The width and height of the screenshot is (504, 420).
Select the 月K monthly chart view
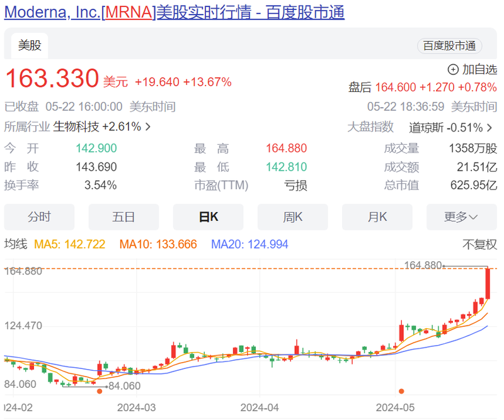click(x=377, y=217)
